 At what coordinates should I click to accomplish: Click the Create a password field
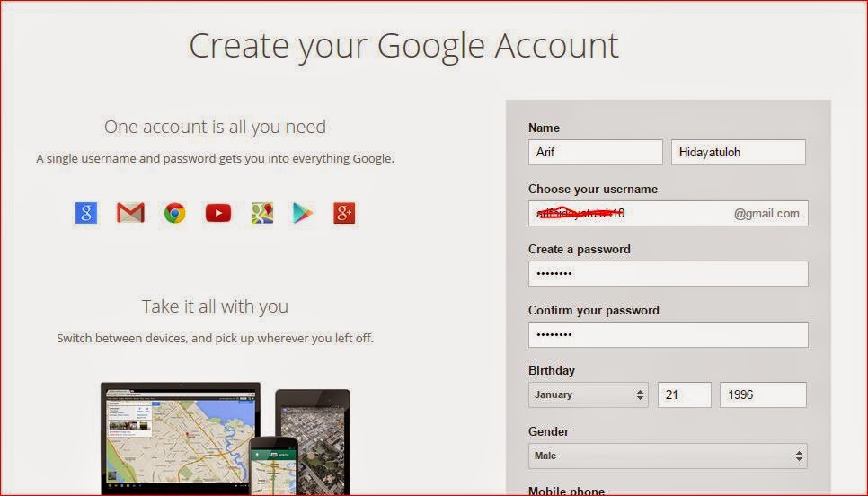[x=669, y=273]
